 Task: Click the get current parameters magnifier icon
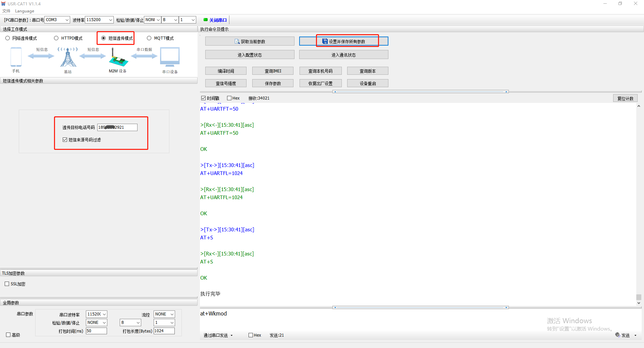click(x=237, y=42)
